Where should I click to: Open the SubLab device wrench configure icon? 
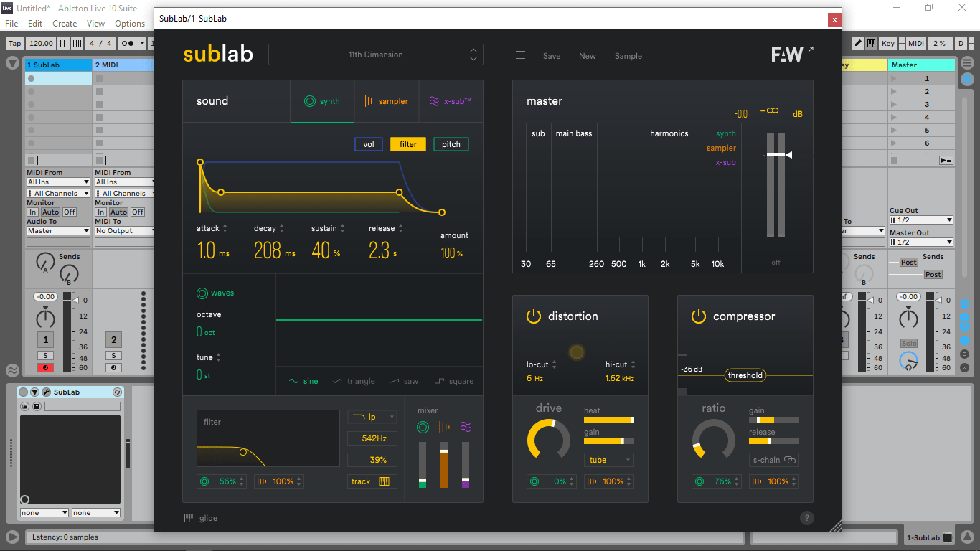point(46,392)
